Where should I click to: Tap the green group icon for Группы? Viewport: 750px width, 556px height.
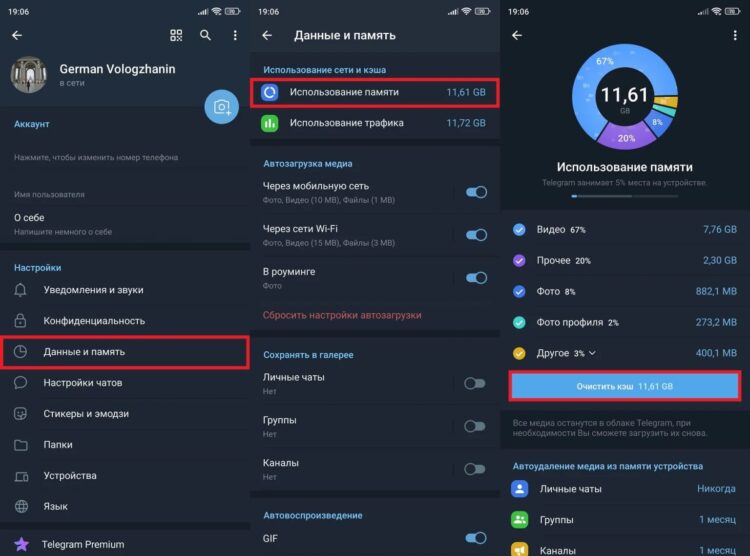[519, 520]
